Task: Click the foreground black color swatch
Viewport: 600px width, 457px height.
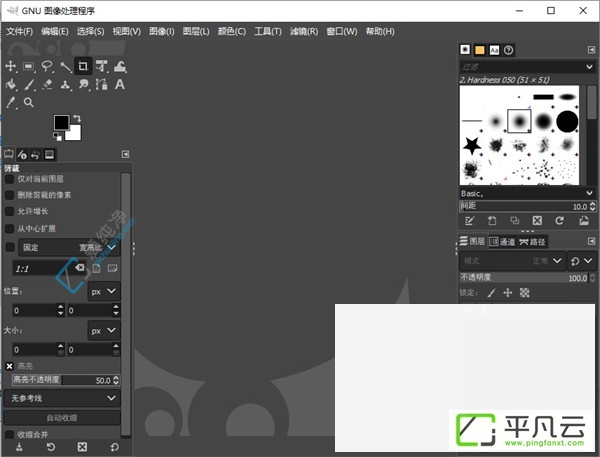Action: (x=61, y=122)
